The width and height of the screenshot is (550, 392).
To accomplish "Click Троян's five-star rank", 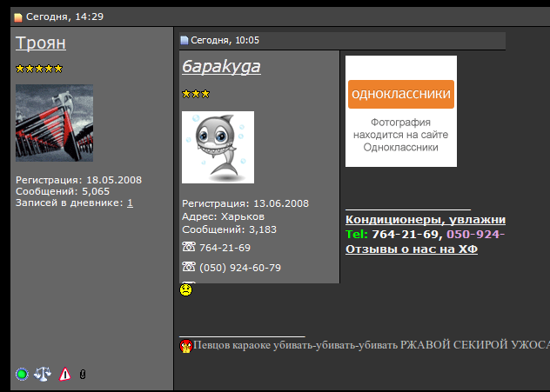I will pos(39,69).
